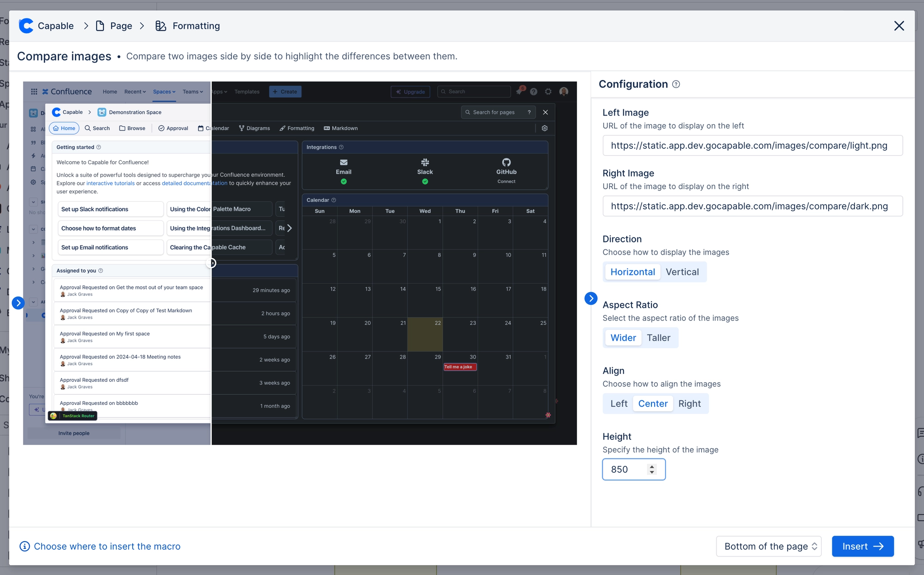Click the interactive tutorials link
Screen dimensions: 924x575
(109, 183)
